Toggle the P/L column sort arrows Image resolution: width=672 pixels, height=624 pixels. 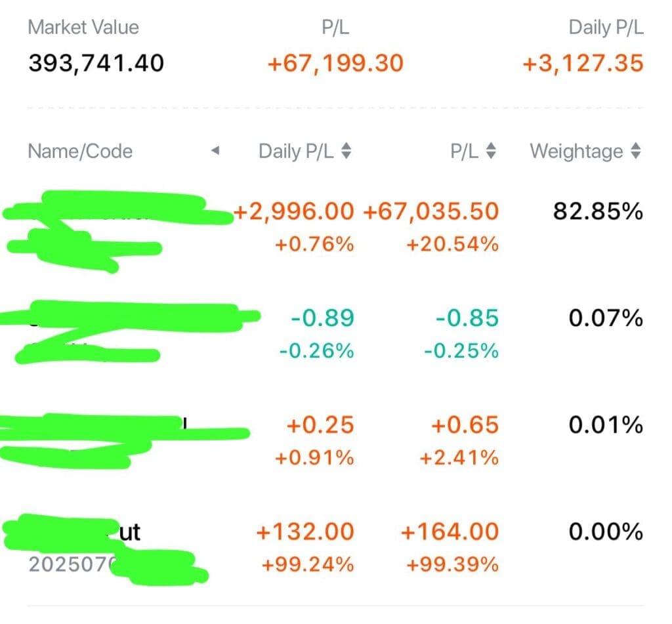[x=491, y=152]
